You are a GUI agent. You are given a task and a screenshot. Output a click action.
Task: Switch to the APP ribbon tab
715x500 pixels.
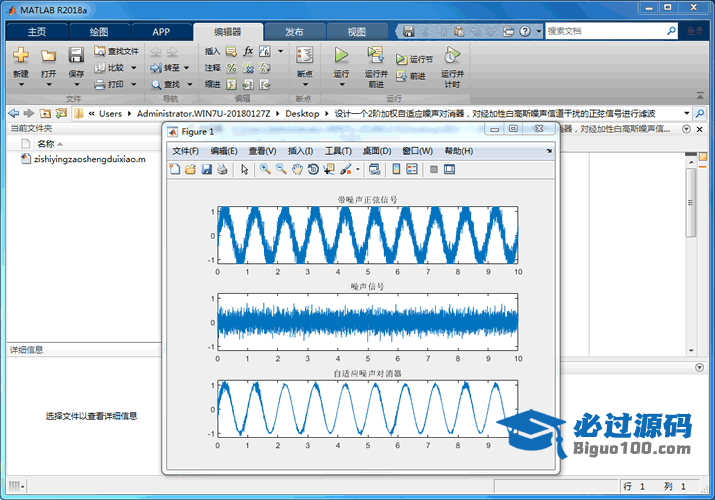(x=161, y=32)
